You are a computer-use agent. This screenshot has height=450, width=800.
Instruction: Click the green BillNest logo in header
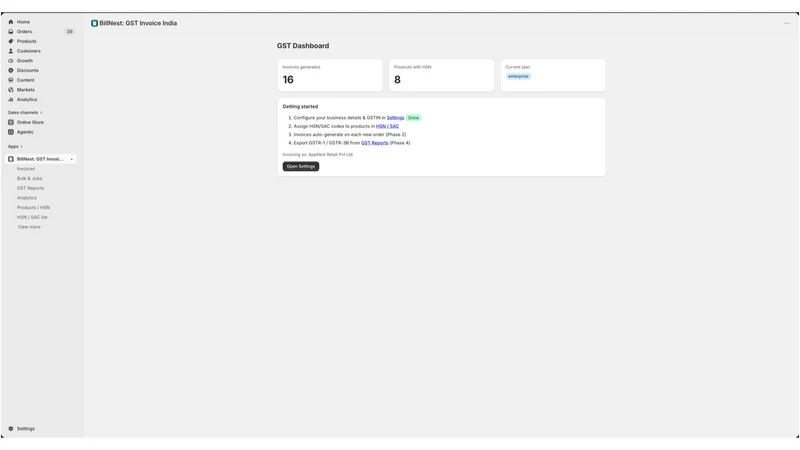coord(94,23)
